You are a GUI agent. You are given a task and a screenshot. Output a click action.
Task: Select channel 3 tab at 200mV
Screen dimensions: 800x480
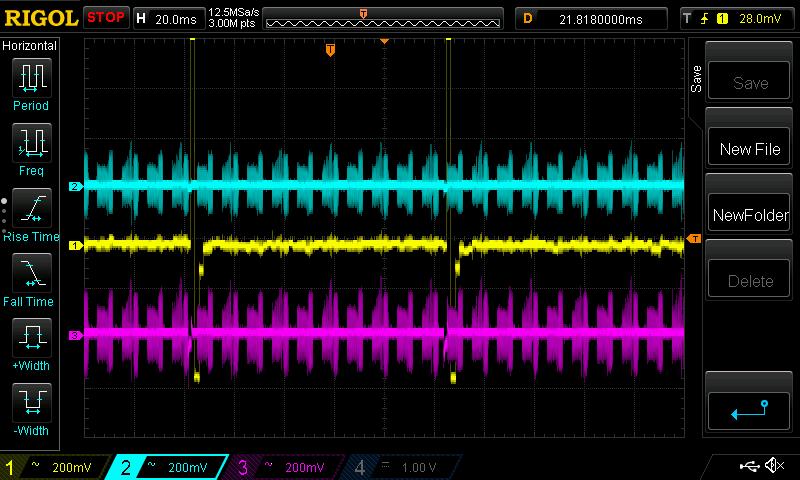(x=285, y=467)
